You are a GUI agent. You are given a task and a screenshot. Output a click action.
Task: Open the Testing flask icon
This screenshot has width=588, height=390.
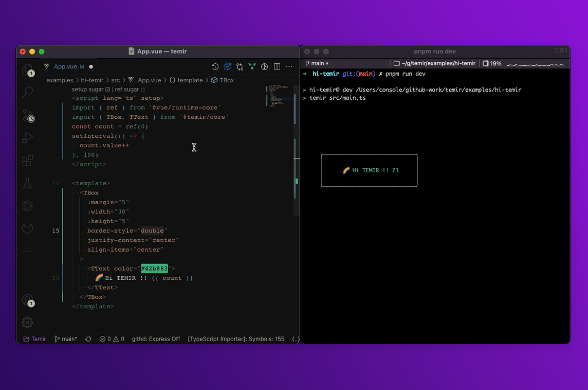click(x=27, y=183)
